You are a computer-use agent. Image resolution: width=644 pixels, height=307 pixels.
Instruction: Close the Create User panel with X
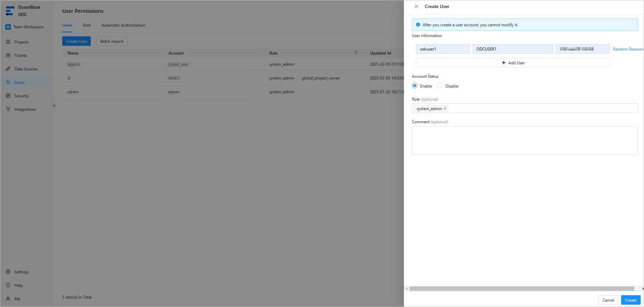coord(416,6)
